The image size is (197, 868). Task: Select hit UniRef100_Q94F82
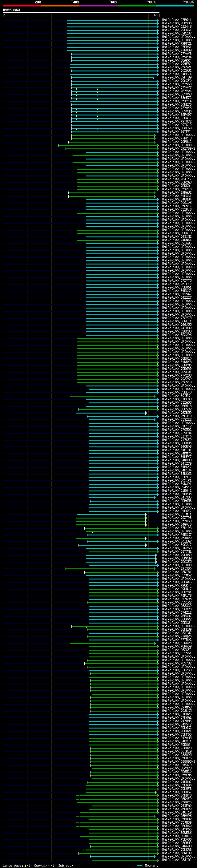(x=177, y=64)
